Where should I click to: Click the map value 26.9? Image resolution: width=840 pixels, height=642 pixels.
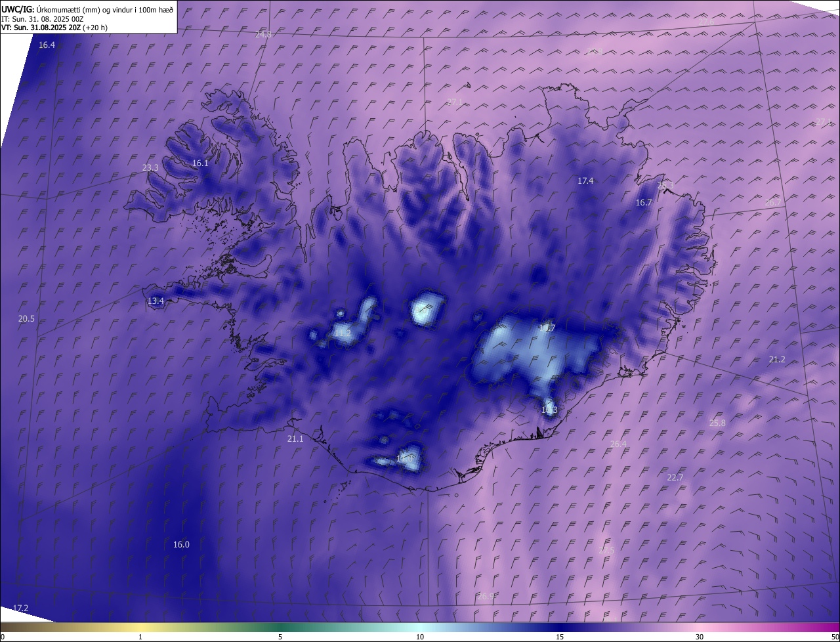(485, 597)
